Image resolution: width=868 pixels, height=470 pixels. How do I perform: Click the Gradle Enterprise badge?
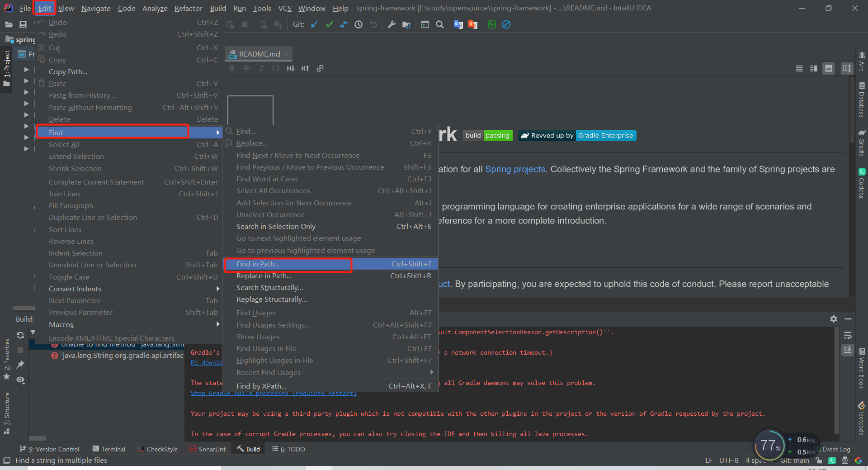coord(577,135)
